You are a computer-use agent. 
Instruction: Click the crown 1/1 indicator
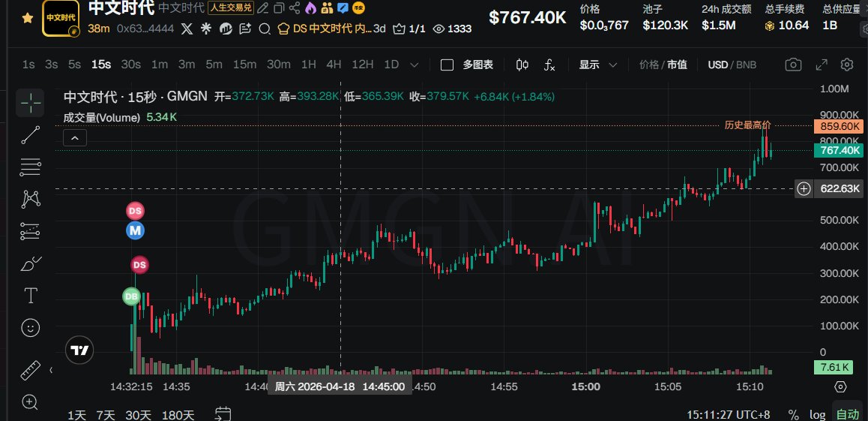pos(409,29)
